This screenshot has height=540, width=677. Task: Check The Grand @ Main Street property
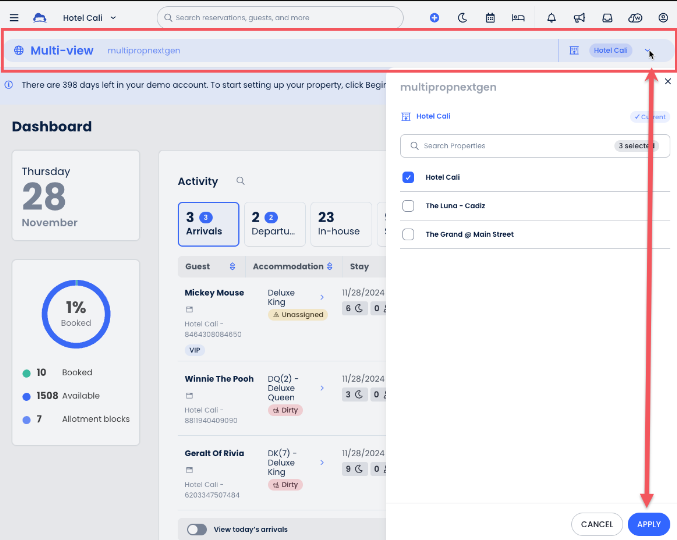pyautogui.click(x=408, y=234)
